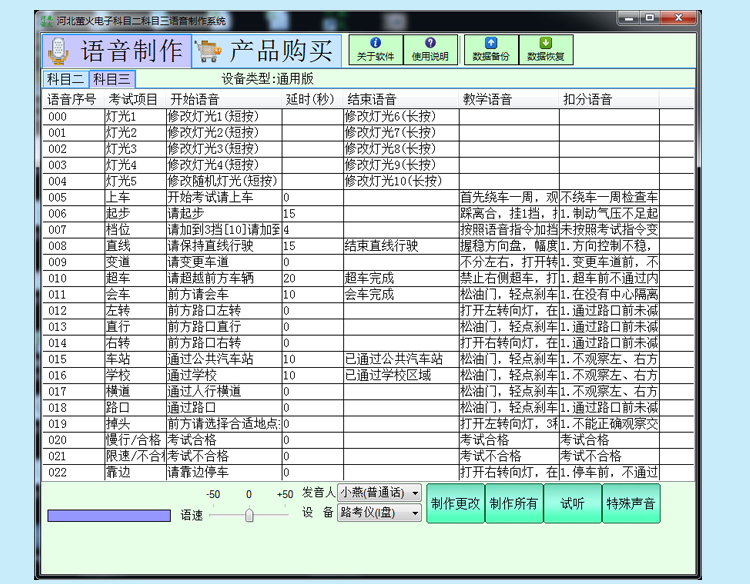The height and width of the screenshot is (584, 750).
Task: Click the 请超越前方车辆 cell
Action: (x=224, y=278)
